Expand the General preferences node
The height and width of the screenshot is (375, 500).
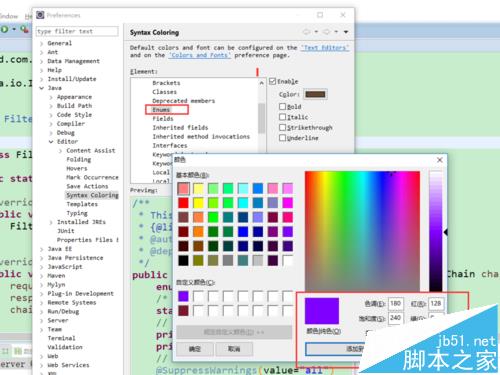pyautogui.click(x=42, y=43)
